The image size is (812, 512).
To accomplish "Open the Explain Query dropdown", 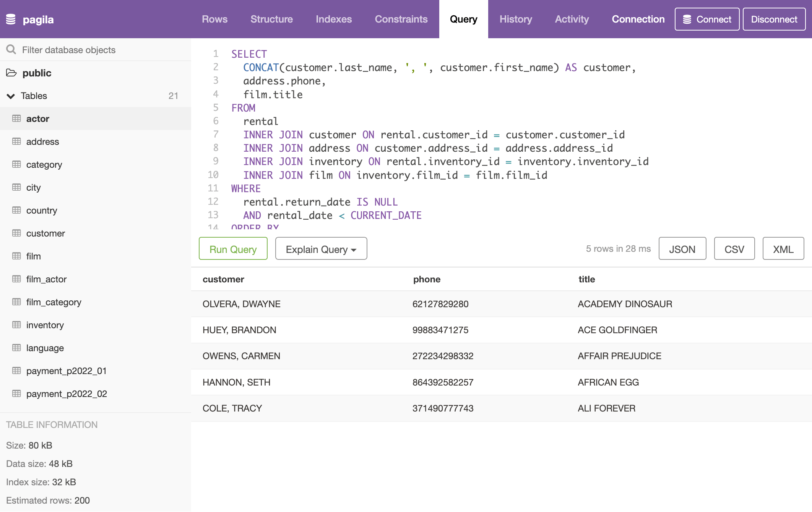I will tap(321, 249).
